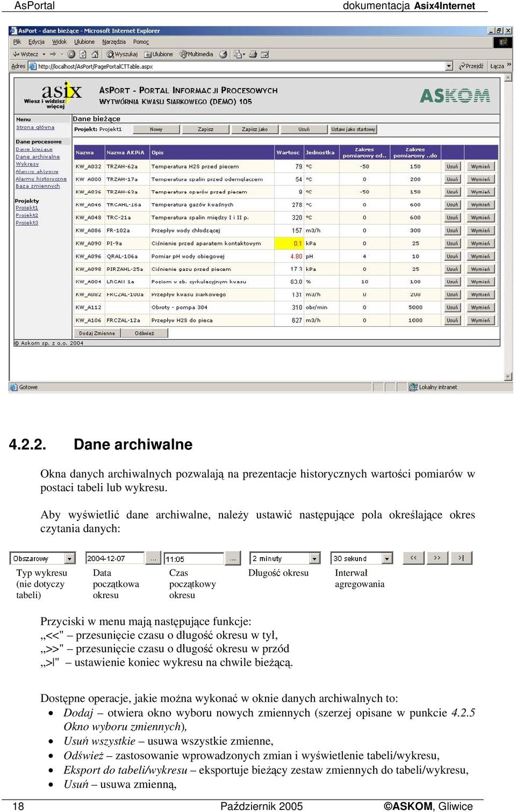The image size is (516, 812).
Task: Open the Strona główna link
Action: point(35,127)
